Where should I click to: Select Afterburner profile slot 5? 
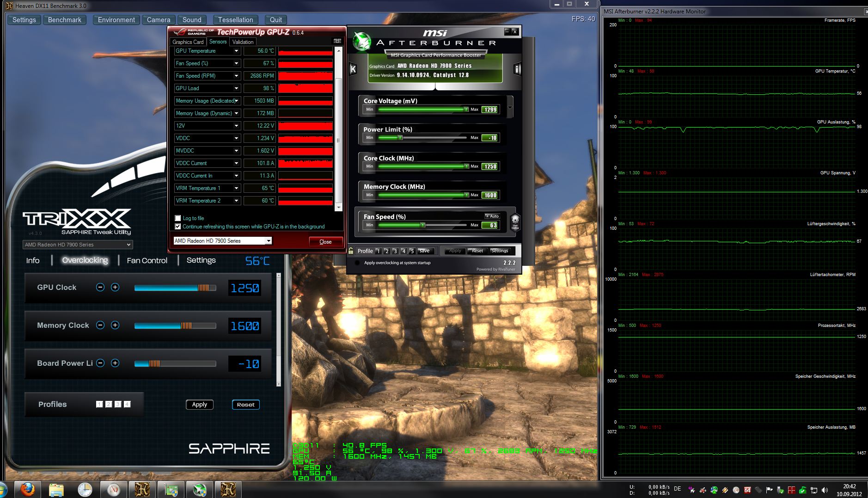[412, 251]
